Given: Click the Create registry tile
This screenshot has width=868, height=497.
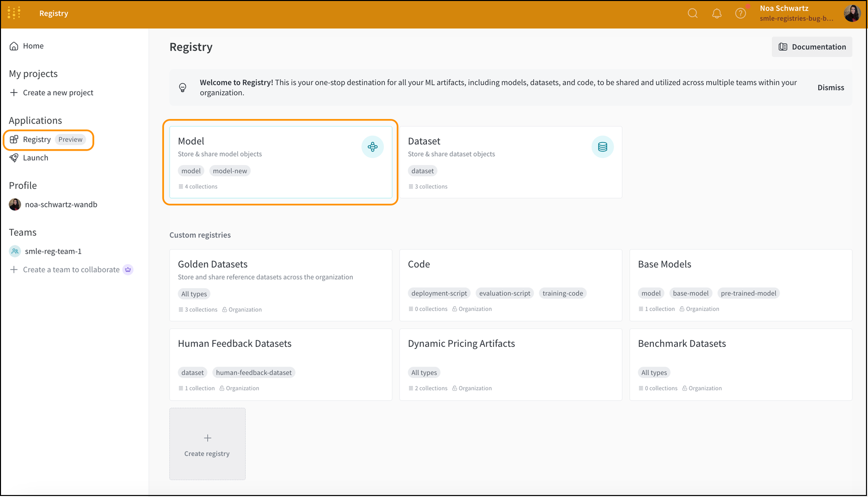Looking at the screenshot, I should click(x=207, y=444).
